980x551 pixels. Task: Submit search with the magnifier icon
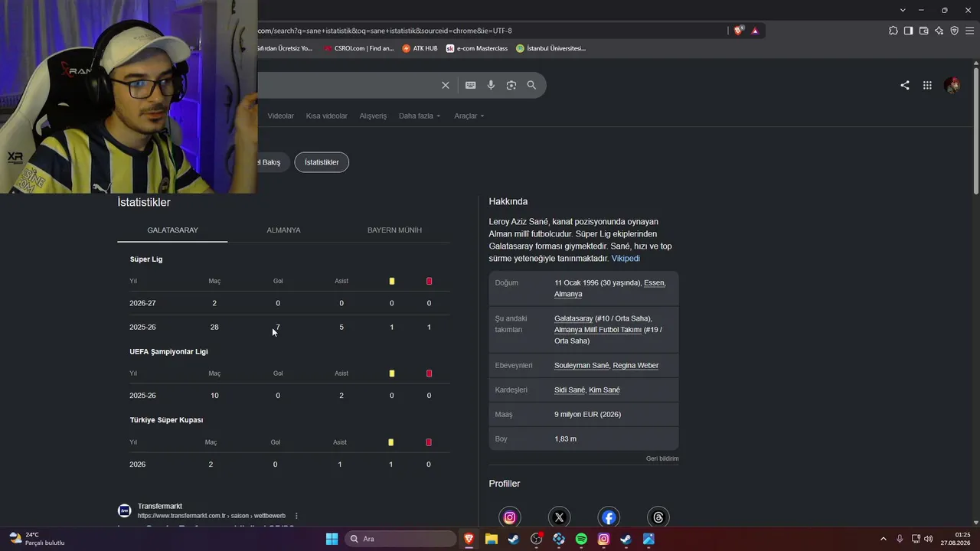tap(531, 85)
